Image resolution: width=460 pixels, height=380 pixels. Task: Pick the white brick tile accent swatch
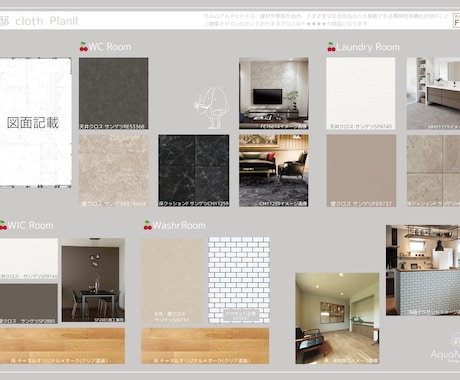[x=239, y=280]
